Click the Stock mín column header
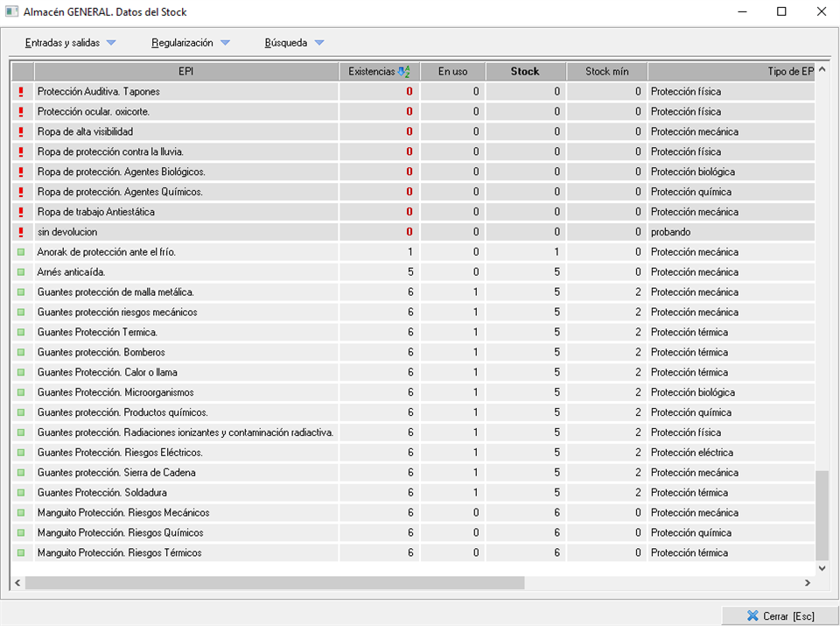Screen dimensions: 840x626 pyautogui.click(x=606, y=72)
